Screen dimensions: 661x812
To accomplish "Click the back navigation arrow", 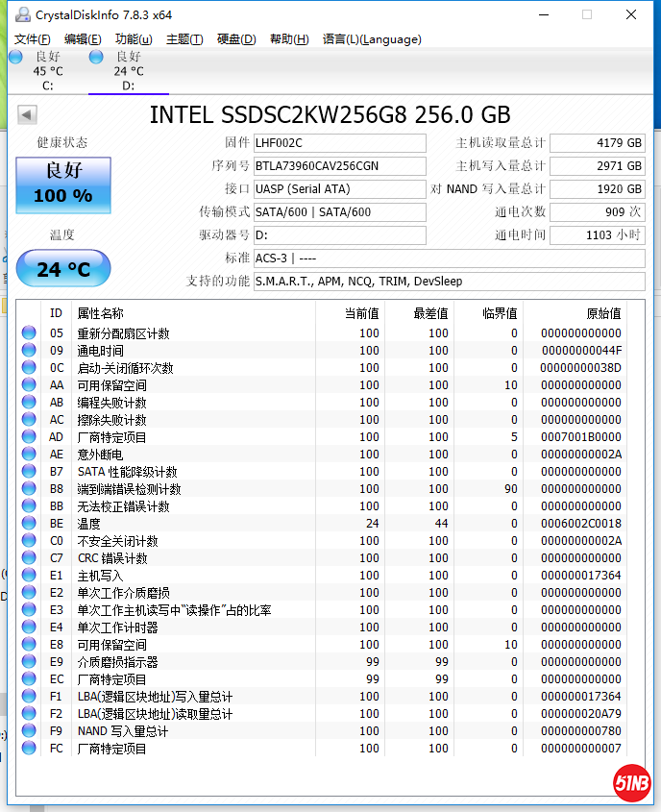I will (x=27, y=113).
